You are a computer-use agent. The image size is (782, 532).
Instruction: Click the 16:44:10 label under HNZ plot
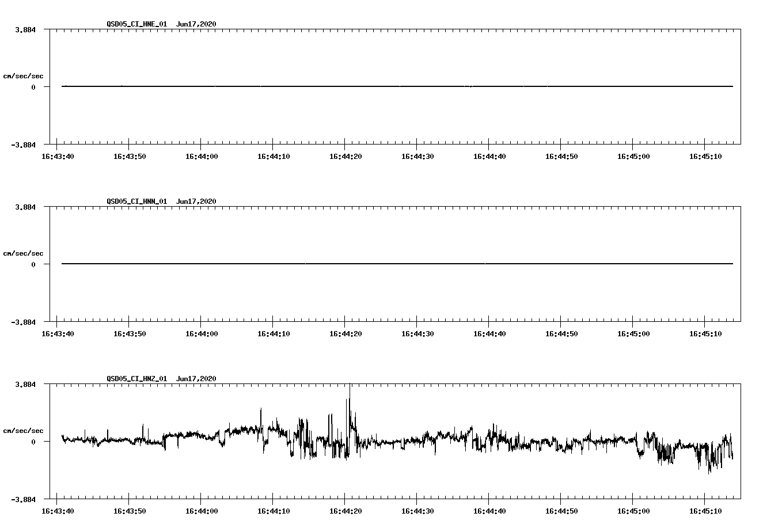tap(273, 511)
